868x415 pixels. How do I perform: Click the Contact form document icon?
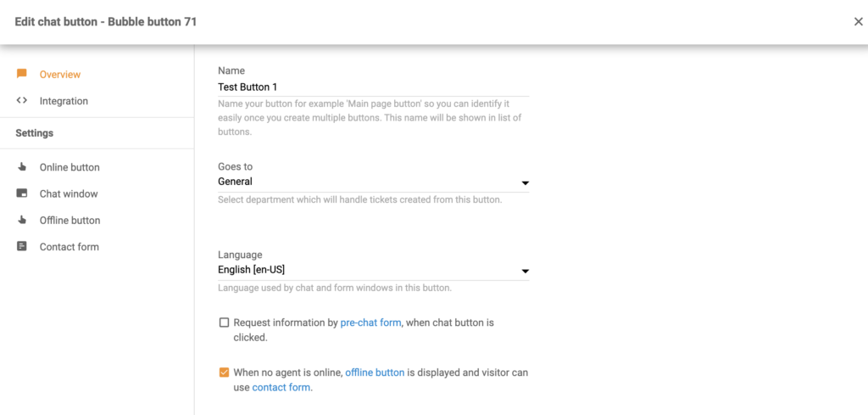(22, 247)
